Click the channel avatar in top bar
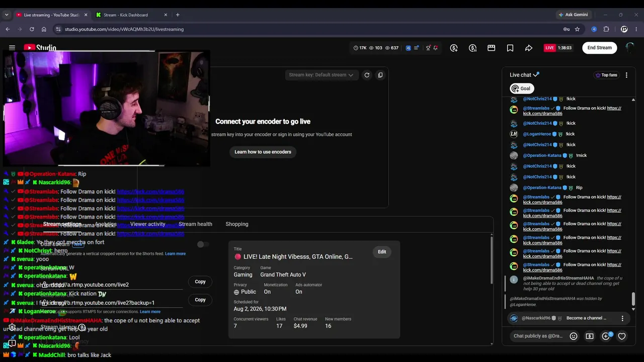 [x=629, y=48]
